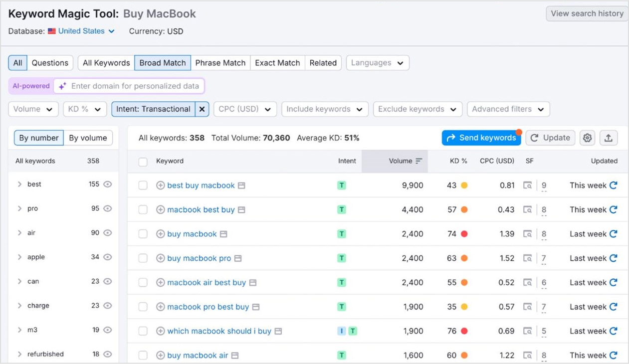Switch to the All Keywords match tab
The width and height of the screenshot is (629, 364).
(106, 63)
